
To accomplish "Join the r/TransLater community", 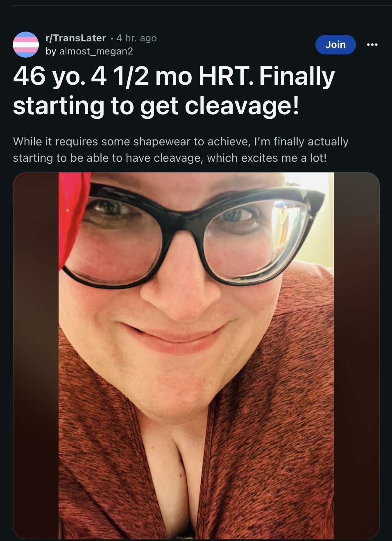I will click(335, 45).
